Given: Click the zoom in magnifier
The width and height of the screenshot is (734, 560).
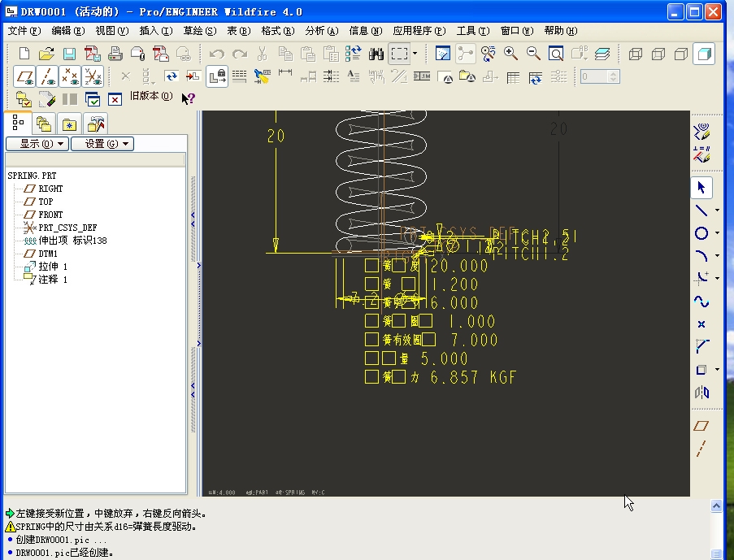Looking at the screenshot, I should pyautogui.click(x=510, y=54).
